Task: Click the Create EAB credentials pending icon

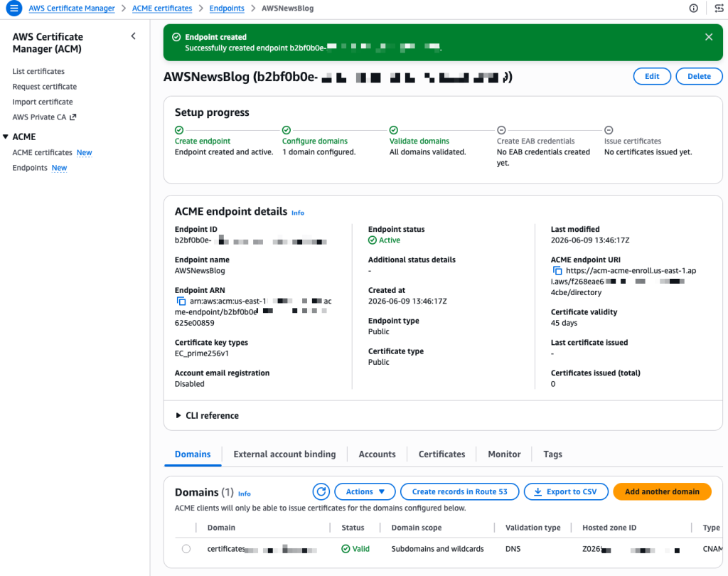Action: point(501,130)
